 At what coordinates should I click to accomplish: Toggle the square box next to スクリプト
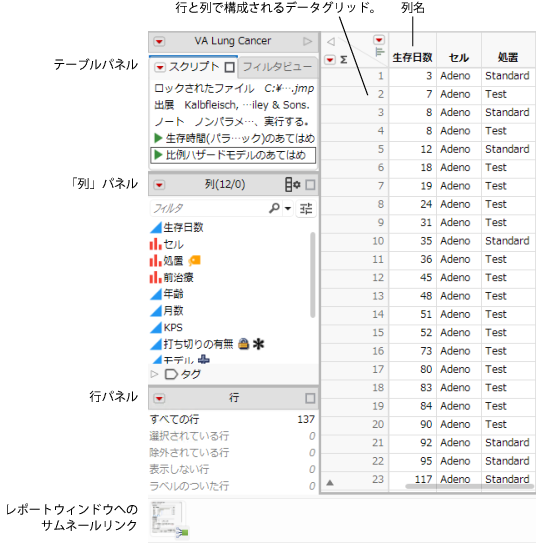click(x=229, y=67)
